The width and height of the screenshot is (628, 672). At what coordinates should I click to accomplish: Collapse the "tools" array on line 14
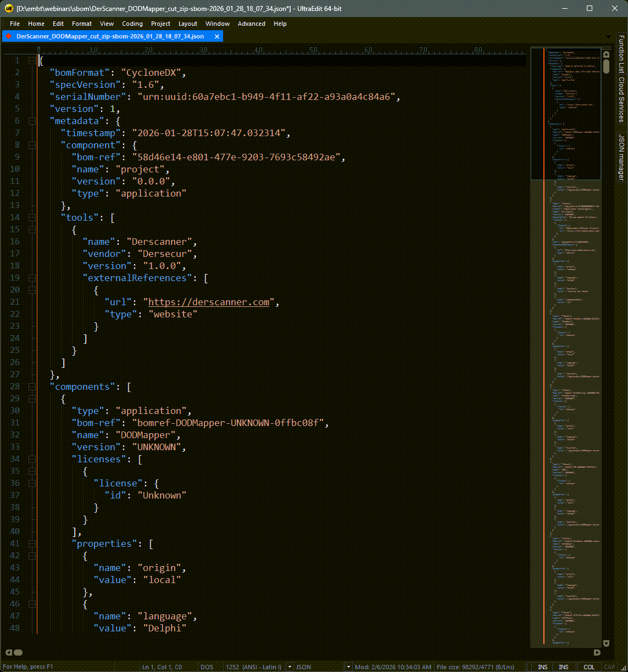click(x=32, y=217)
